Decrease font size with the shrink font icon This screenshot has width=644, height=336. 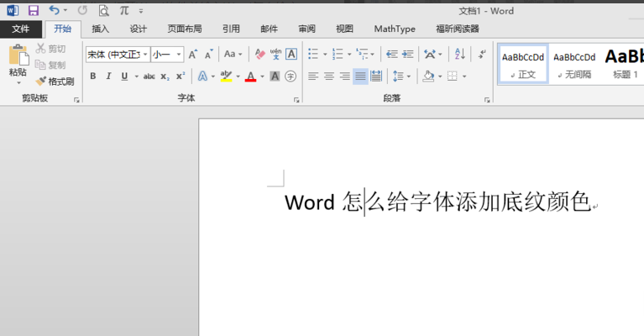click(208, 55)
